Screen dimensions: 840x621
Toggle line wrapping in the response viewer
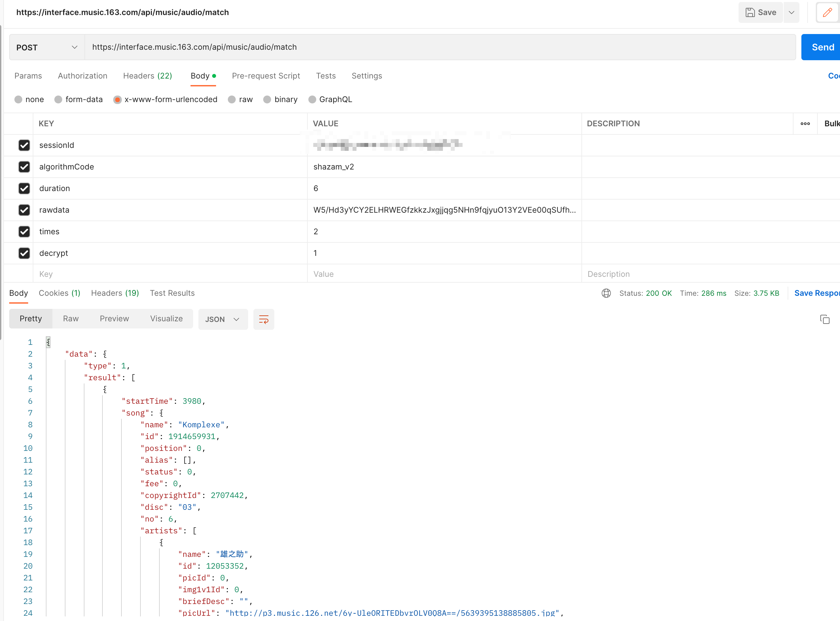point(264,319)
